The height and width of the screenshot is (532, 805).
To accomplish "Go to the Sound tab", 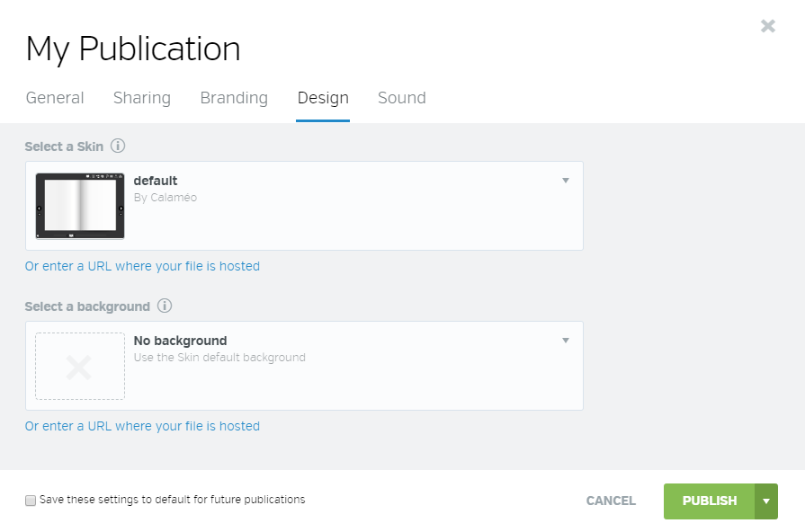I will coord(402,98).
